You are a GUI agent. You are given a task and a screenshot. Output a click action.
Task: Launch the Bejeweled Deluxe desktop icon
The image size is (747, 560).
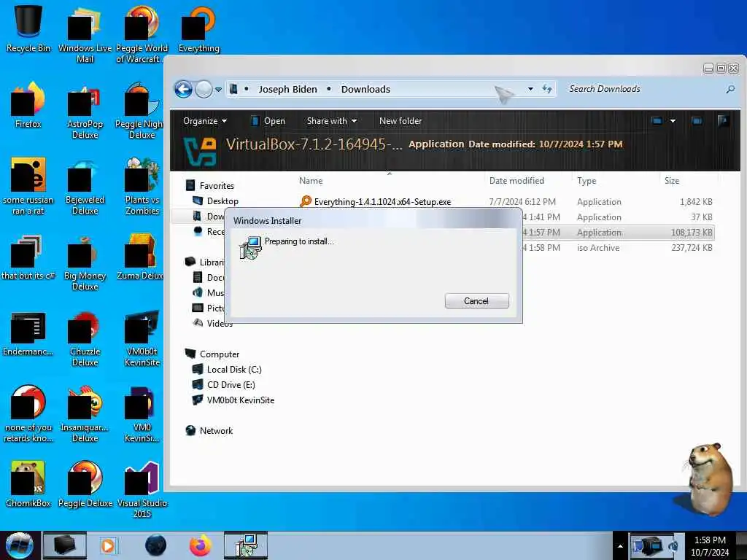tap(85, 186)
